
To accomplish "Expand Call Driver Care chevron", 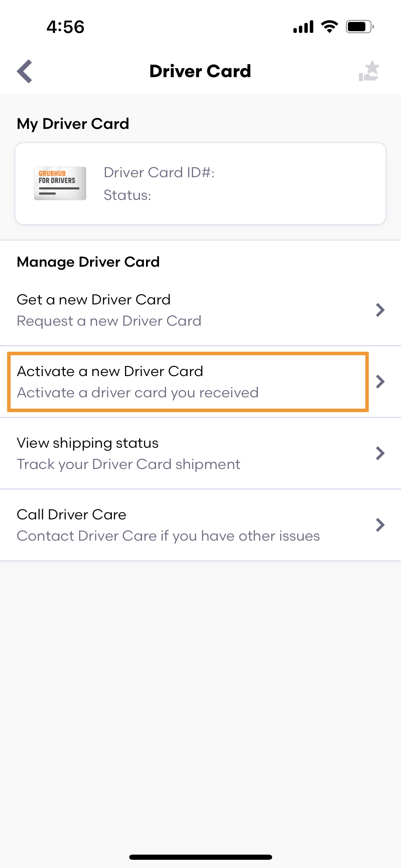I will tap(380, 525).
